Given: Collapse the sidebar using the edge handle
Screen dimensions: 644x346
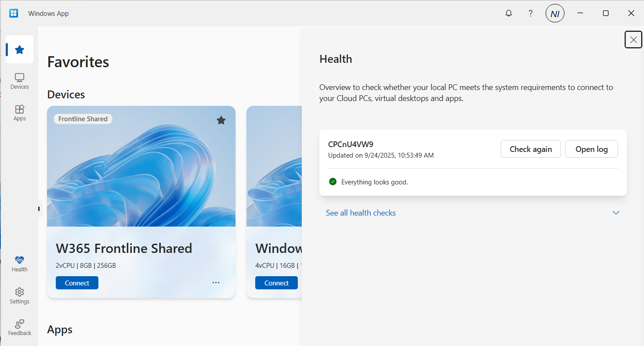Looking at the screenshot, I should 40,209.
